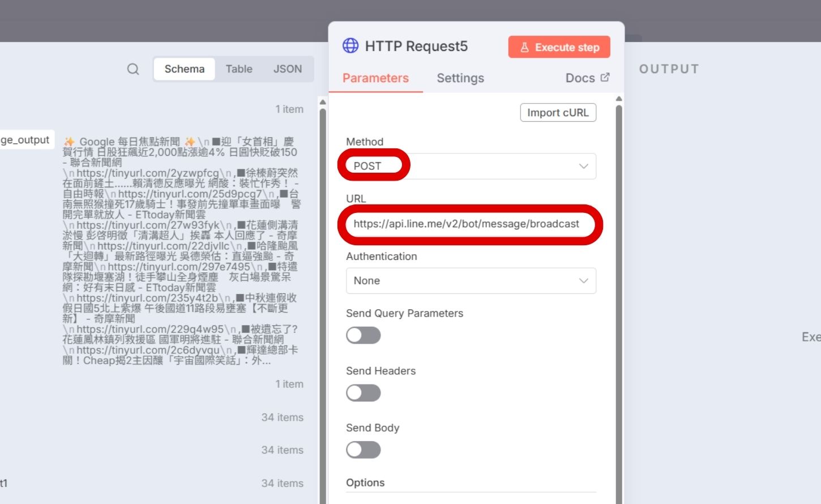Viewport: 821px width, 504px height.
Task: Select the Parameters tab
Action: [375, 78]
